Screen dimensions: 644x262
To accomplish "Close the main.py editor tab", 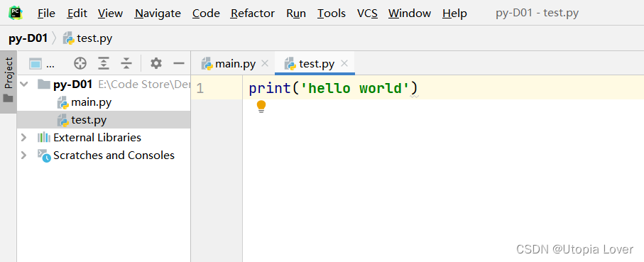I will tap(265, 63).
